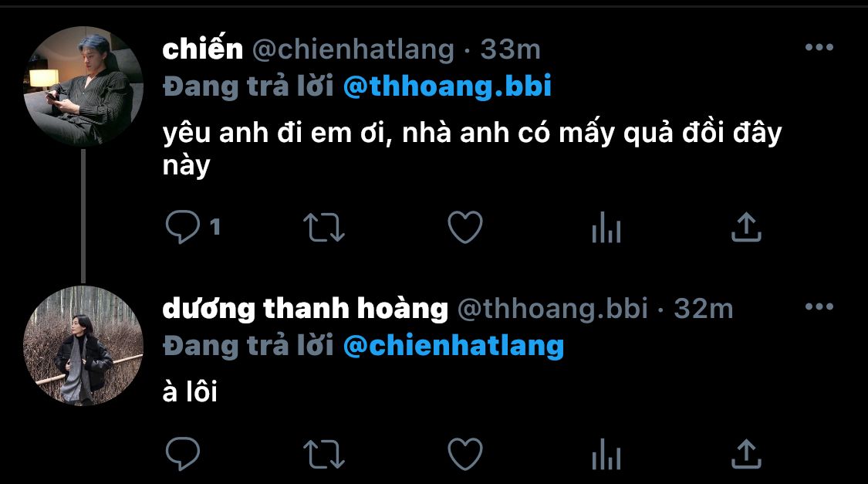
Task: Click the display name chiến
Action: point(203,49)
